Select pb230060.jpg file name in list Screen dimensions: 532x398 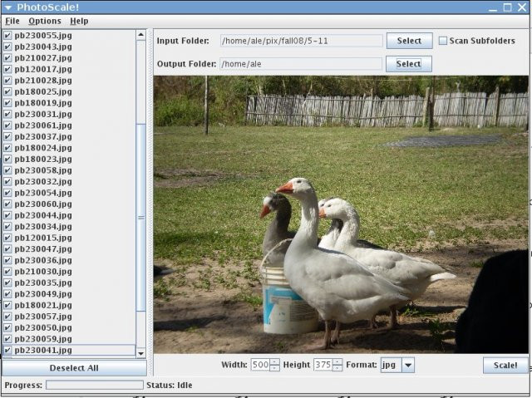pos(43,204)
